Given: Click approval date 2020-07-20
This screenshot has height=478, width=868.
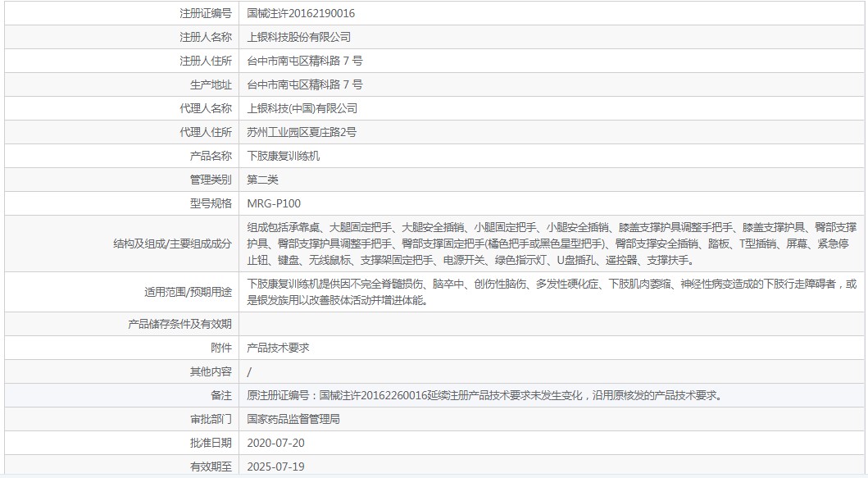Looking at the screenshot, I should point(275,443).
